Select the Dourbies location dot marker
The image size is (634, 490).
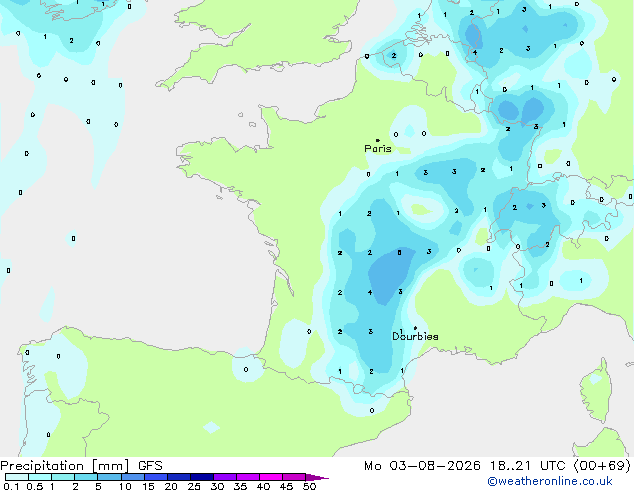tap(415, 328)
